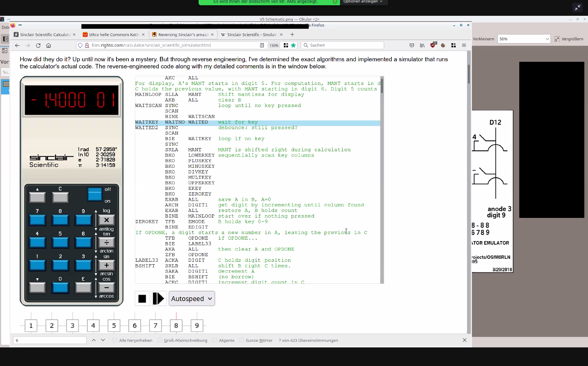Switch to 'Sinclair Scientific - Sinclair' tab

pos(251,34)
